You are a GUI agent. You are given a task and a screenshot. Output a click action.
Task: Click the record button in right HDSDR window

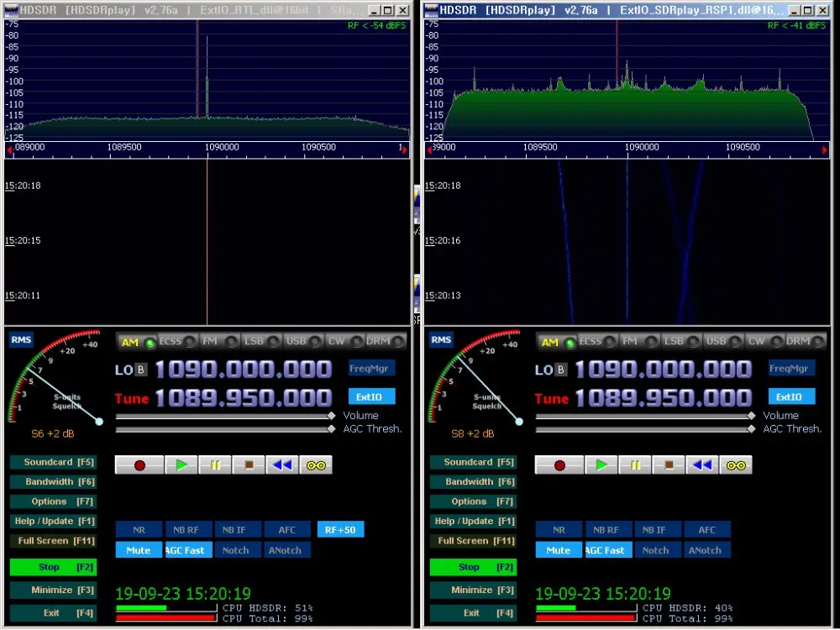pos(559,465)
